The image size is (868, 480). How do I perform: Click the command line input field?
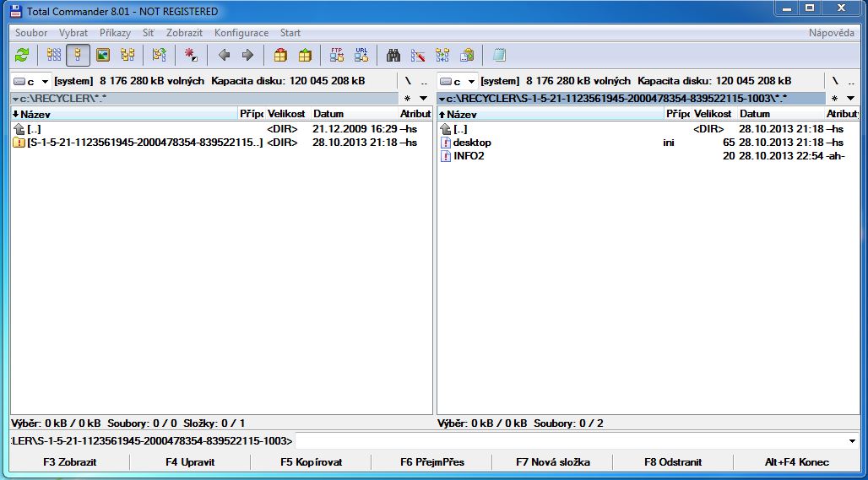click(570, 440)
